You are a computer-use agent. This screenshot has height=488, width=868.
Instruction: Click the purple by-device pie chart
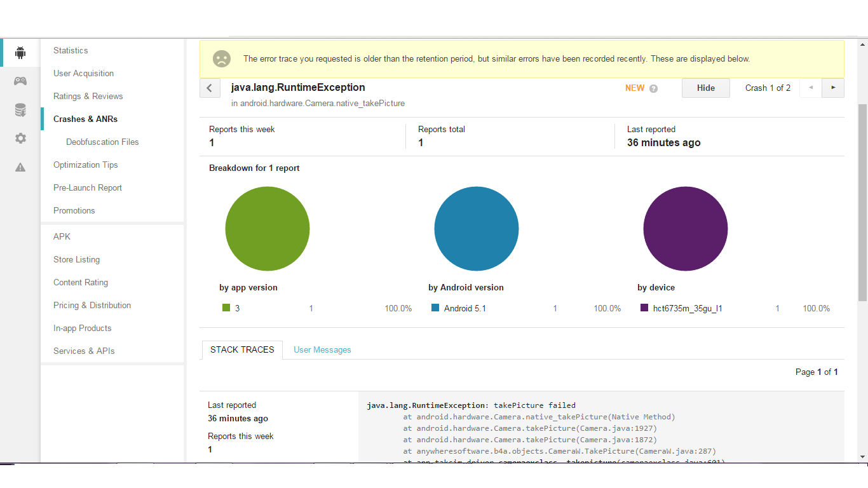pos(685,229)
